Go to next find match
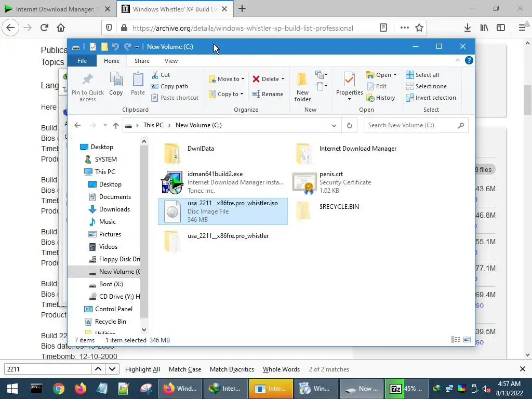532x399 pixels. [x=112, y=369]
